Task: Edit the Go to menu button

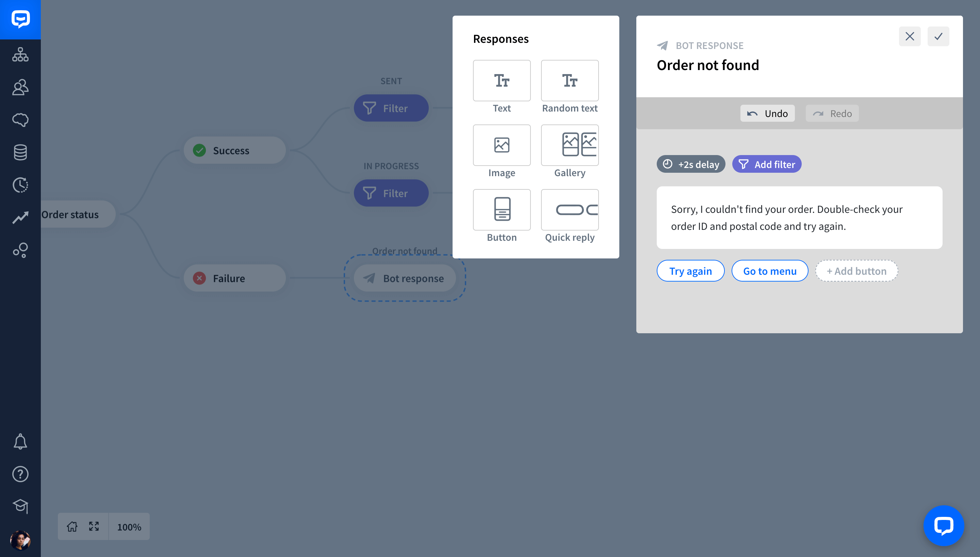Action: point(769,271)
